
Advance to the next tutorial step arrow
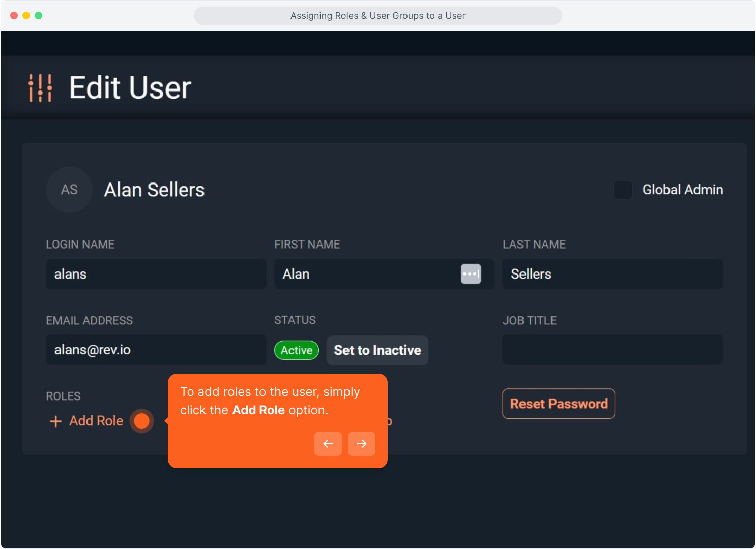click(361, 443)
